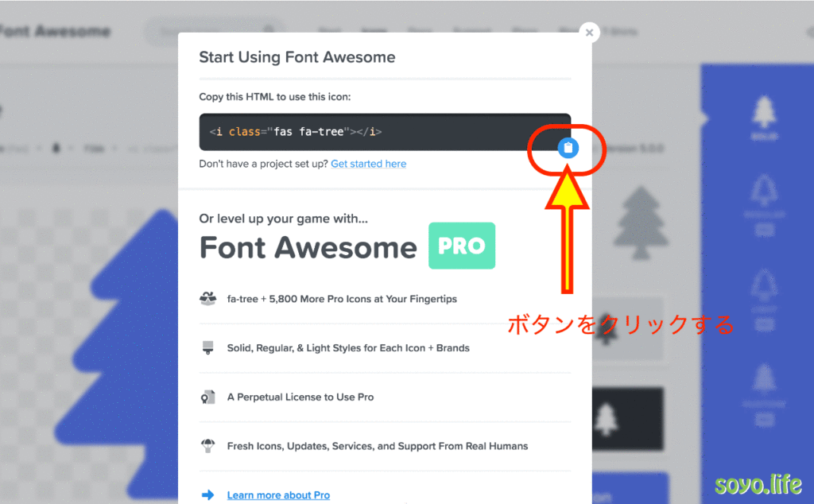The width and height of the screenshot is (814, 504).
Task: Open the Get started here link
Action: 369,164
